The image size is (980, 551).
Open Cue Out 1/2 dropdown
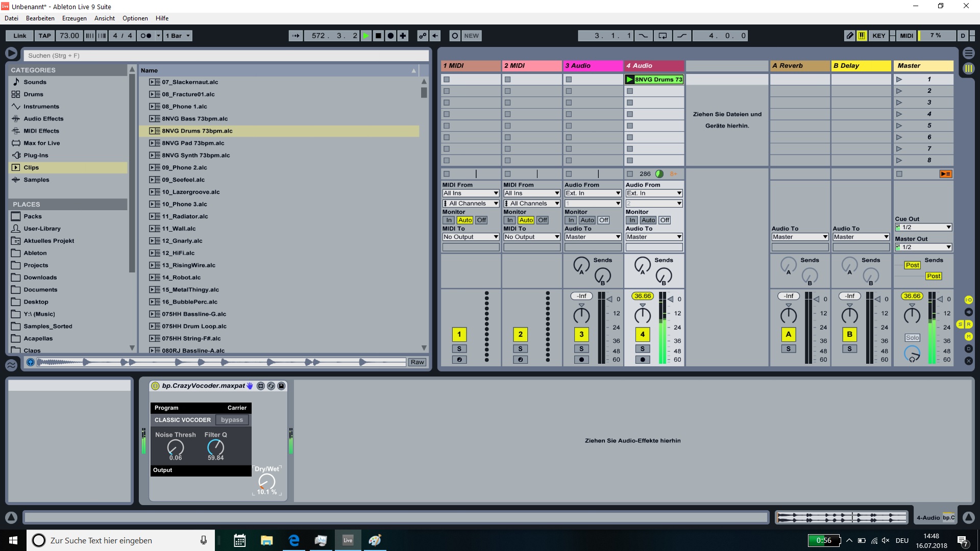923,228
